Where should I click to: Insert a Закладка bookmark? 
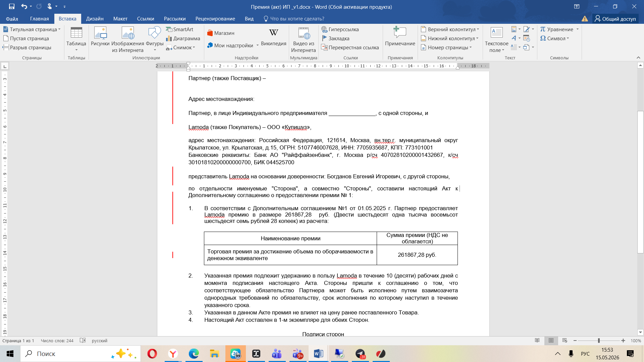pyautogui.click(x=335, y=39)
